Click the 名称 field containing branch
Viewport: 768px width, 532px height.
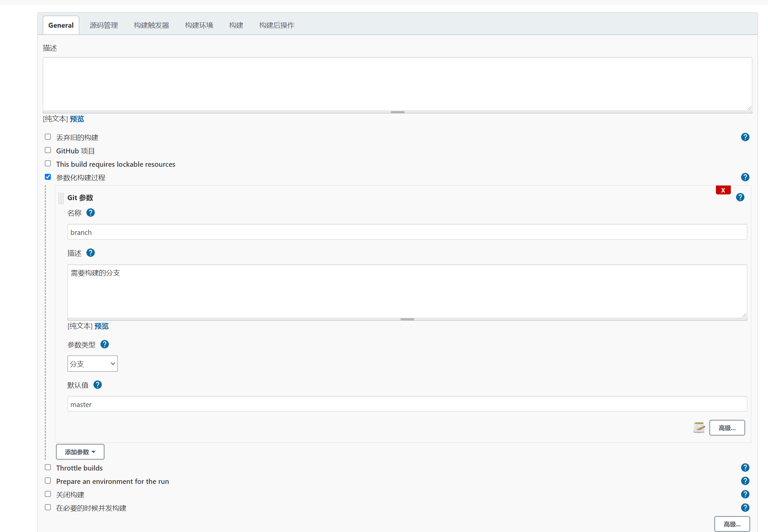coord(407,232)
